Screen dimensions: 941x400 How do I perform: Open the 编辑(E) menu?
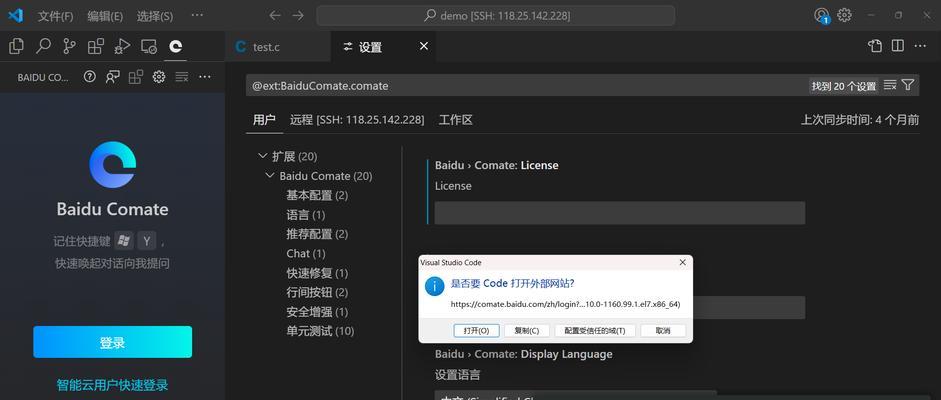[105, 16]
